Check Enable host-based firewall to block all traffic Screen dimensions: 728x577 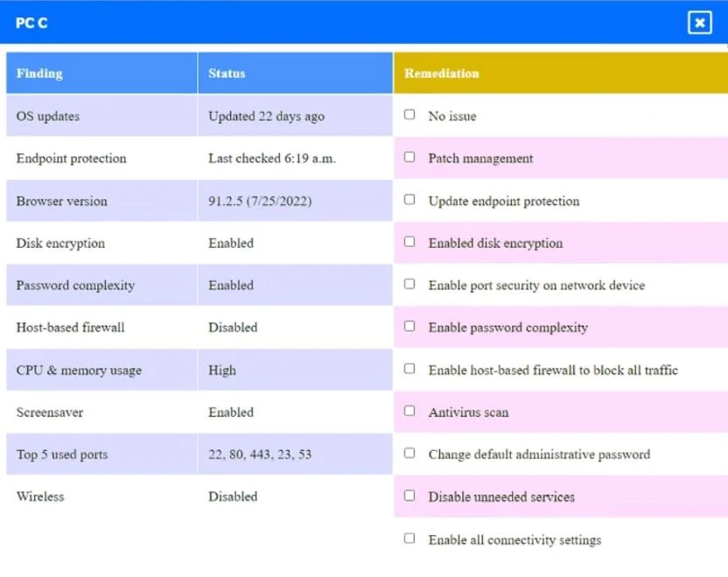tap(409, 369)
